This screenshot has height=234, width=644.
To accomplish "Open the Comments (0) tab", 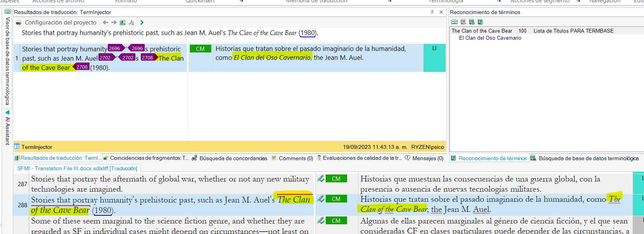I will 292,158.
